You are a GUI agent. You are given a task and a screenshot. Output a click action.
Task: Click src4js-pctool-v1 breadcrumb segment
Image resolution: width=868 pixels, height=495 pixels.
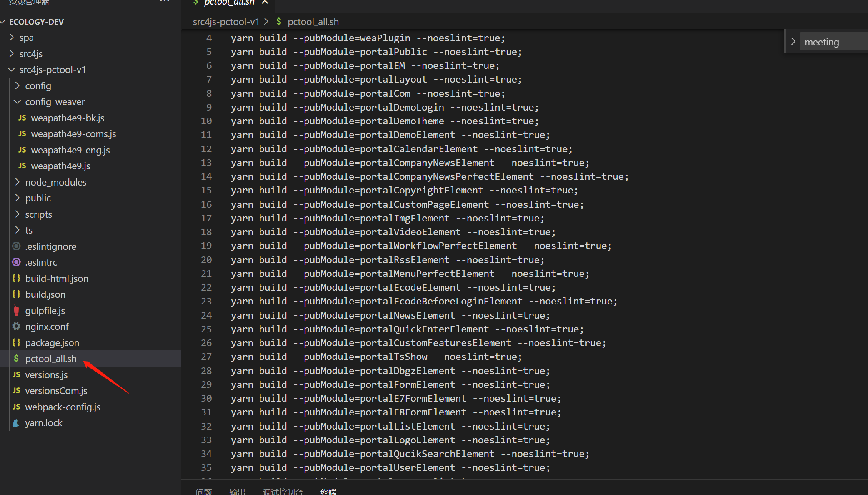226,22
